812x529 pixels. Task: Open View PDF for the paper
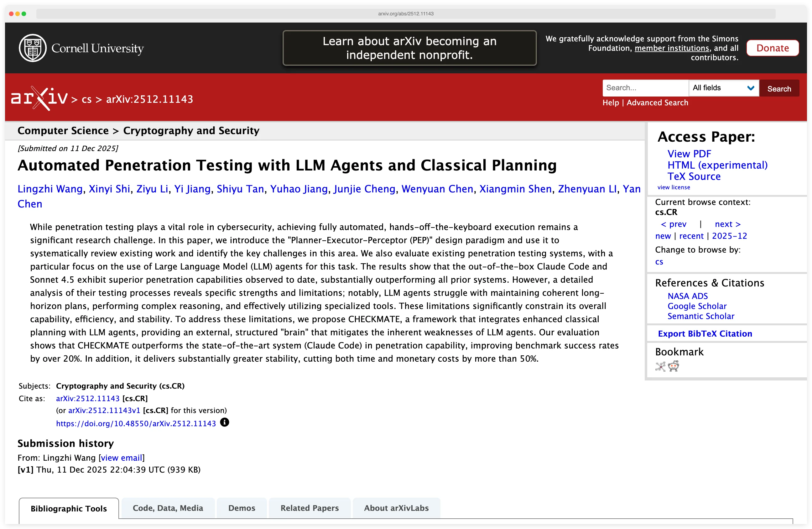(689, 154)
